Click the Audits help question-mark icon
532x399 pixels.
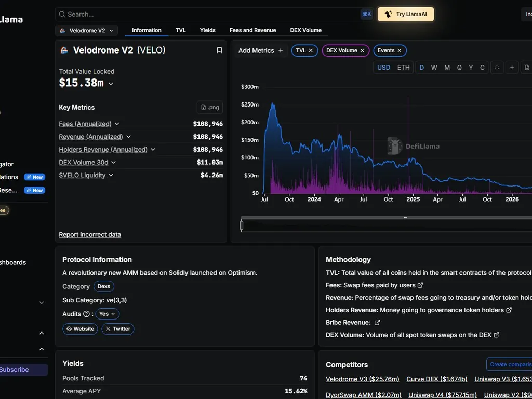[87, 314]
